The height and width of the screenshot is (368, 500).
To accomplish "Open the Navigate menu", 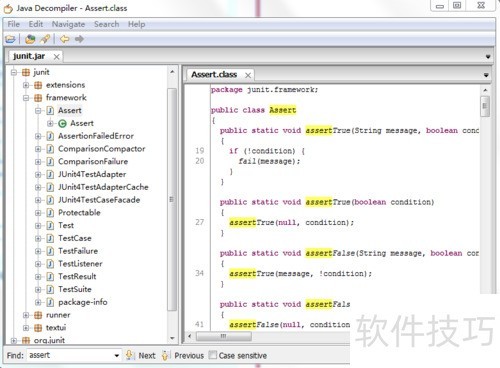I will pyautogui.click(x=68, y=24).
